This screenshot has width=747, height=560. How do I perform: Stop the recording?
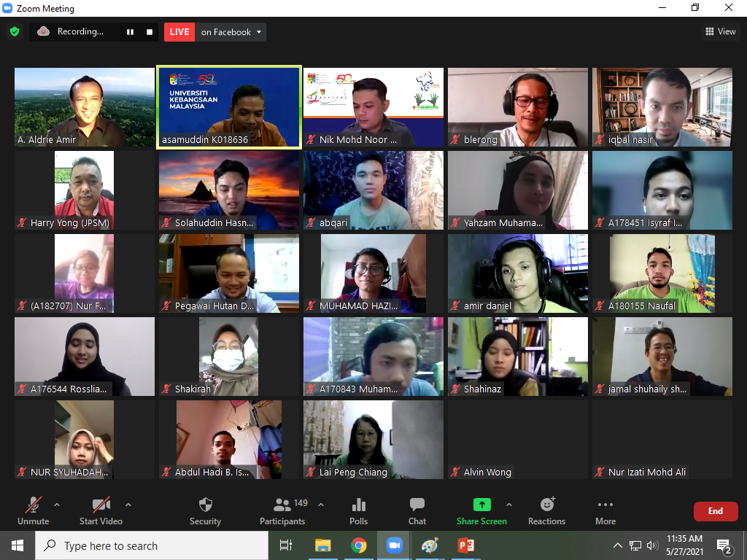pyautogui.click(x=150, y=32)
